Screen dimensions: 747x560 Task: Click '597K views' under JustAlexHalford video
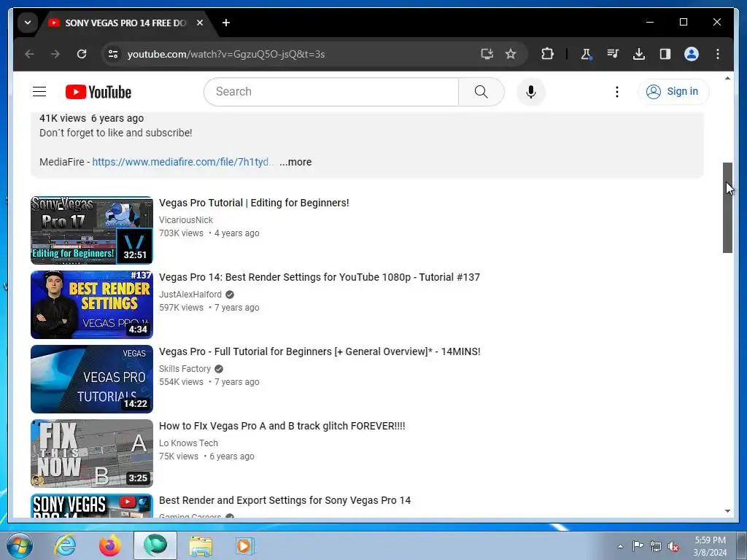tap(181, 308)
